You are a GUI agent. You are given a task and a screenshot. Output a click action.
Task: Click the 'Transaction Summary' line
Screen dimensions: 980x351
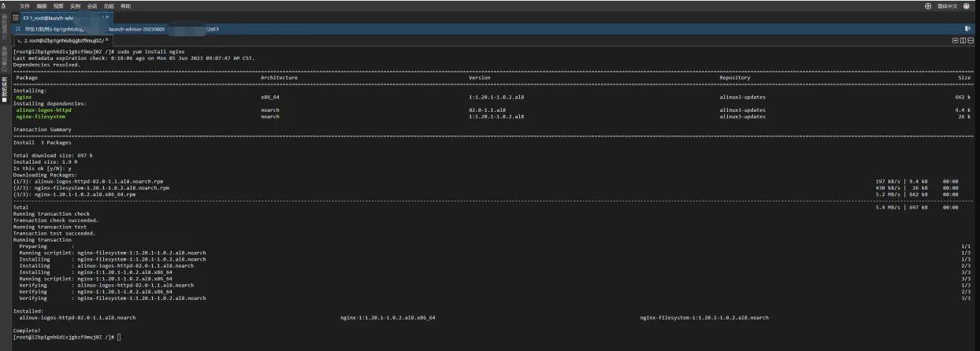pyautogui.click(x=43, y=129)
